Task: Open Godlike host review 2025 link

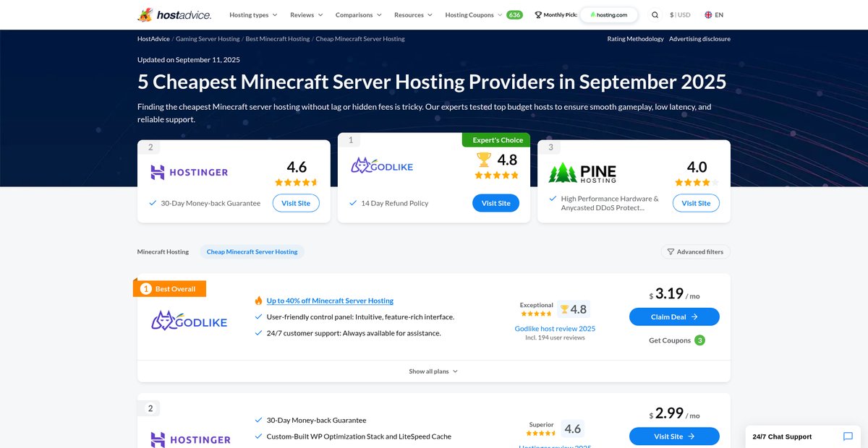Action: (x=555, y=328)
